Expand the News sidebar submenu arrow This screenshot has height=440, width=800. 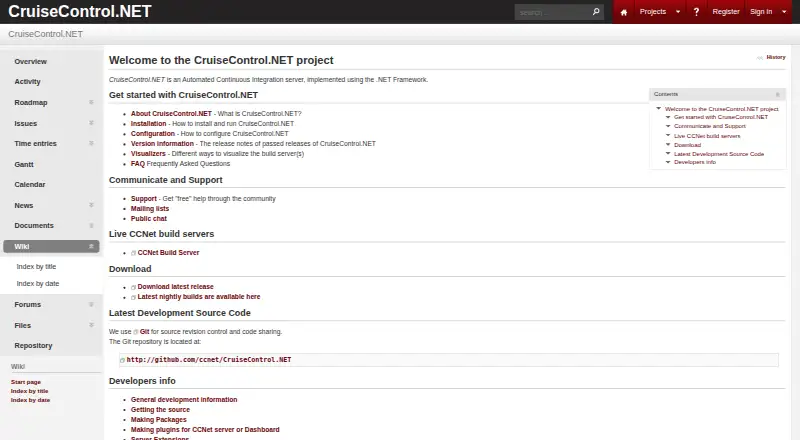click(91, 205)
